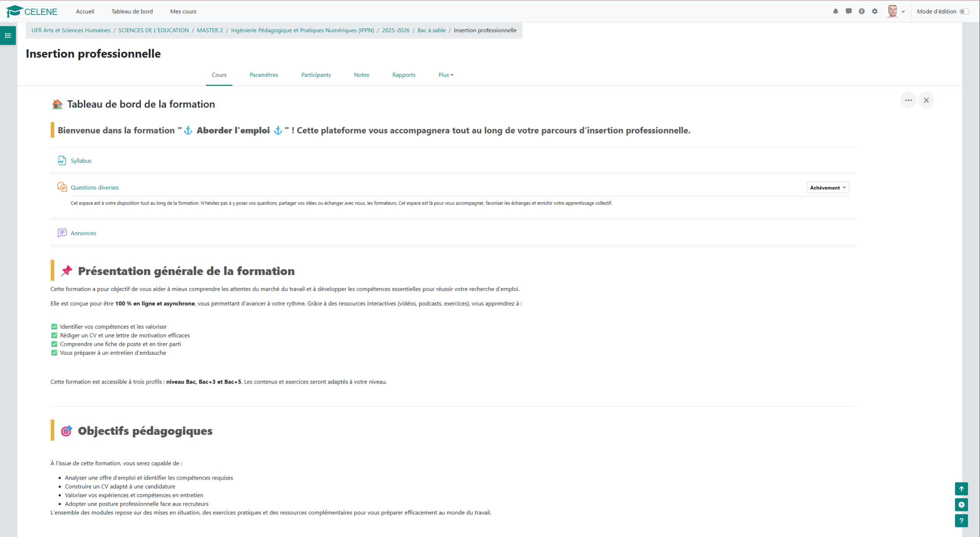The height and width of the screenshot is (537, 980).
Task: Select Mes cours in top menu
Action: 183,11
